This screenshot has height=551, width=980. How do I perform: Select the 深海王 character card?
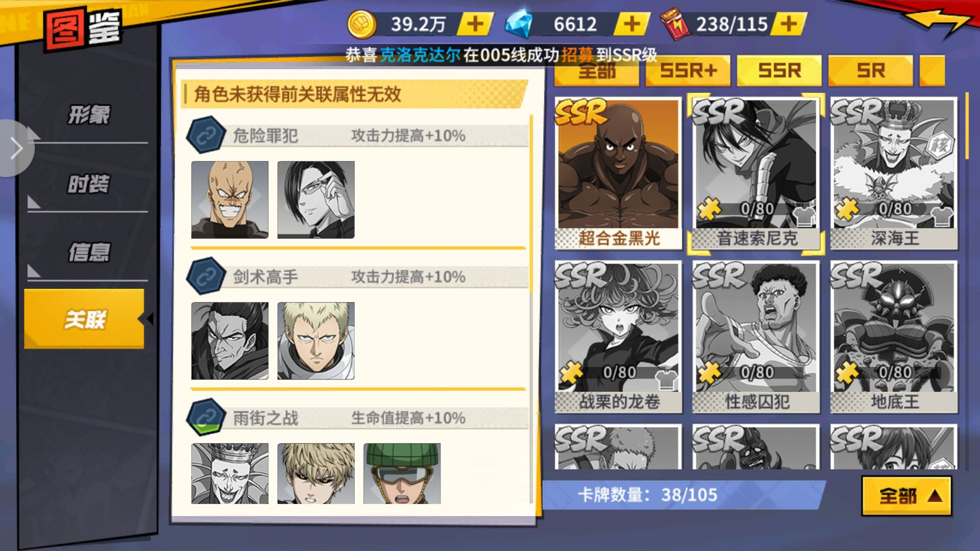[x=894, y=173]
